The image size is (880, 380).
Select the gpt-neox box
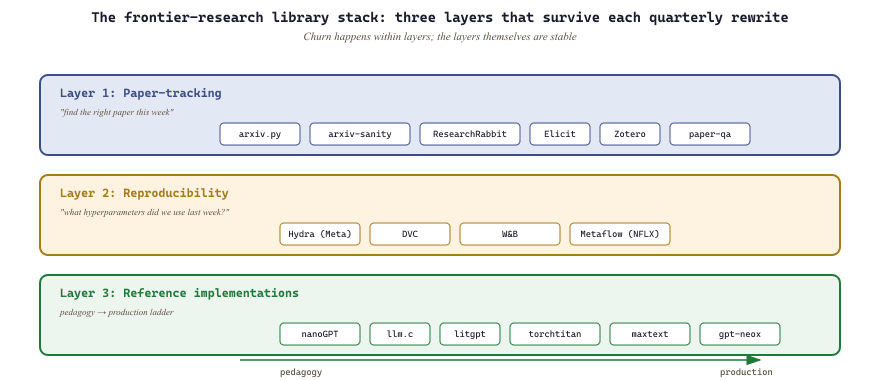pos(740,334)
